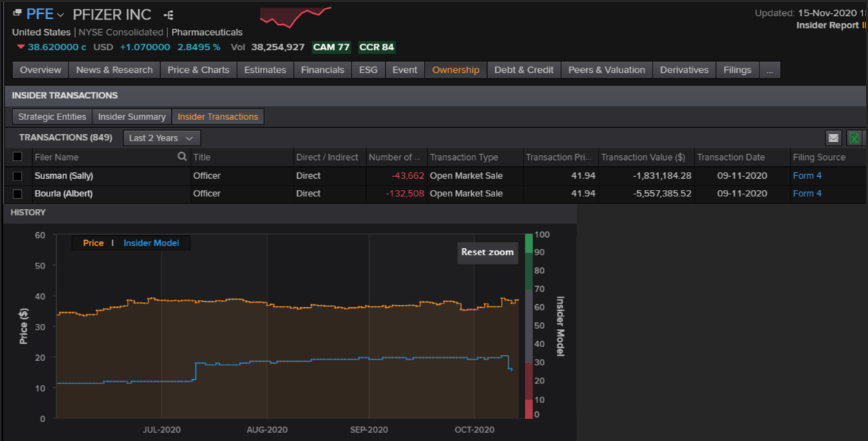The height and width of the screenshot is (441, 868).
Task: Sort by Transaction Date column header
Action: (x=730, y=157)
